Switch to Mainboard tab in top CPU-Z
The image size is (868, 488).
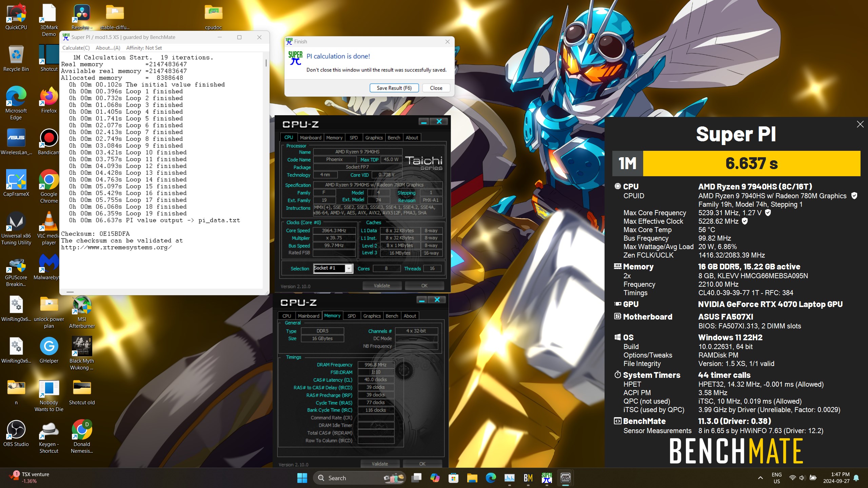pos(310,138)
